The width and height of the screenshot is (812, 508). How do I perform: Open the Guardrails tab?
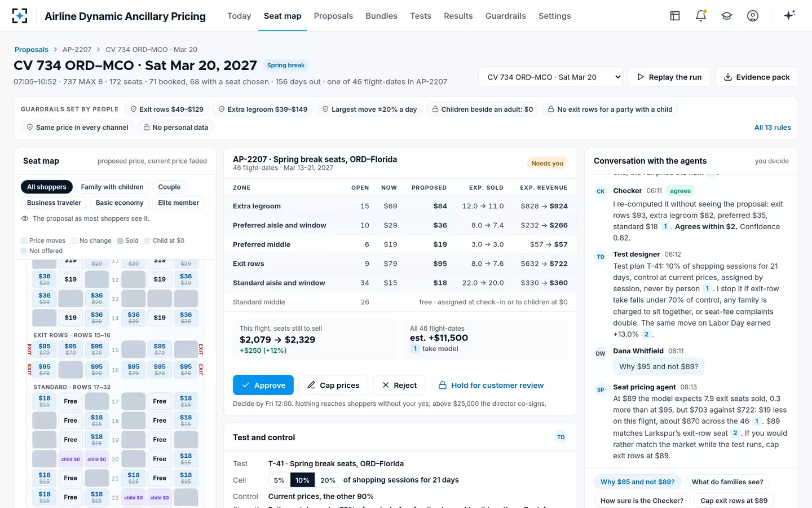506,16
